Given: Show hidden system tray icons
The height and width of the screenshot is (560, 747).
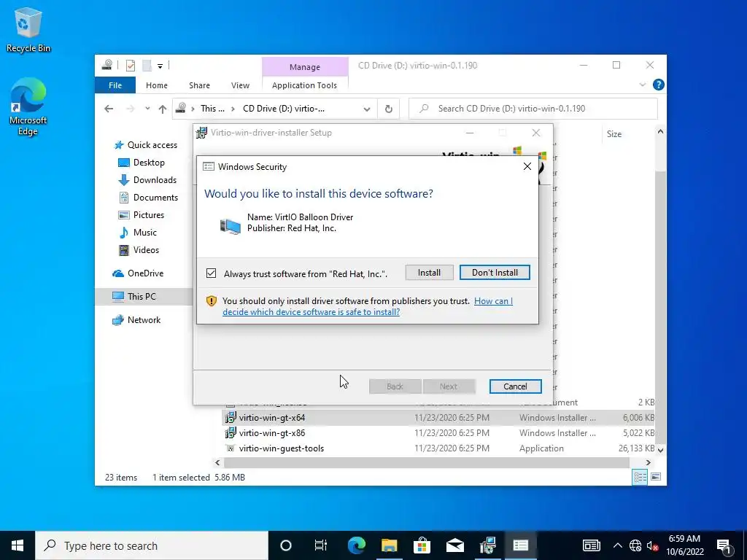Looking at the screenshot, I should [x=617, y=545].
